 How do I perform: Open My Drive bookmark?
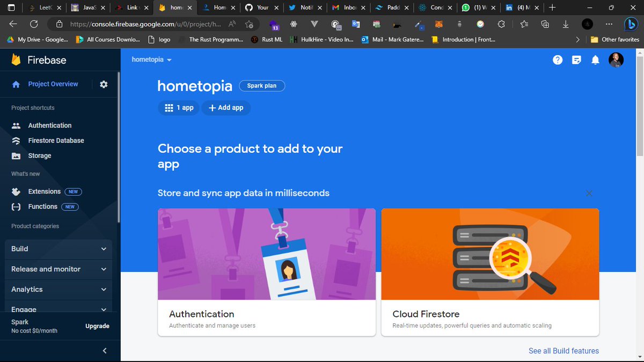(37, 40)
